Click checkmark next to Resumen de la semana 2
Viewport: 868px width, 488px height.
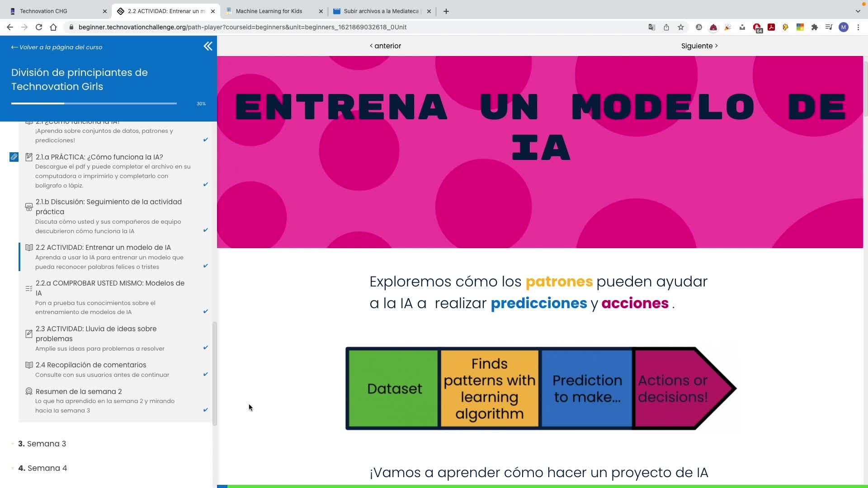point(205,410)
